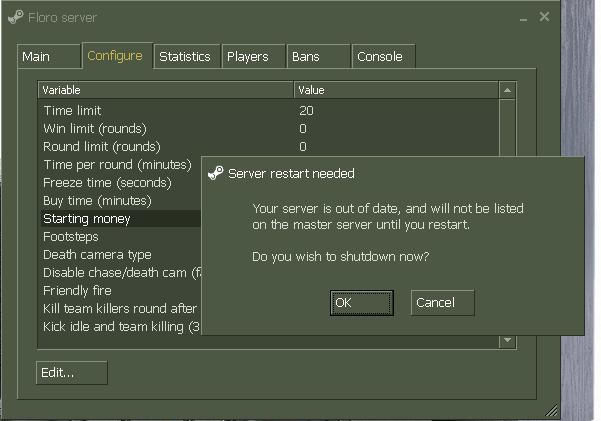
Task: Select the Starting money row
Action: [x=120, y=219]
